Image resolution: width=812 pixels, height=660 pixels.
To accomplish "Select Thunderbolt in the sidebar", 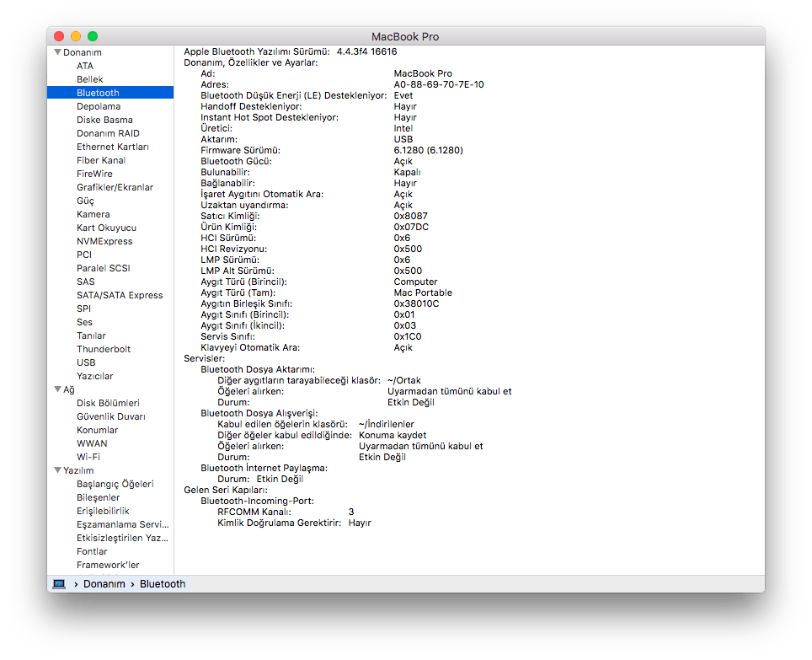I will point(103,349).
